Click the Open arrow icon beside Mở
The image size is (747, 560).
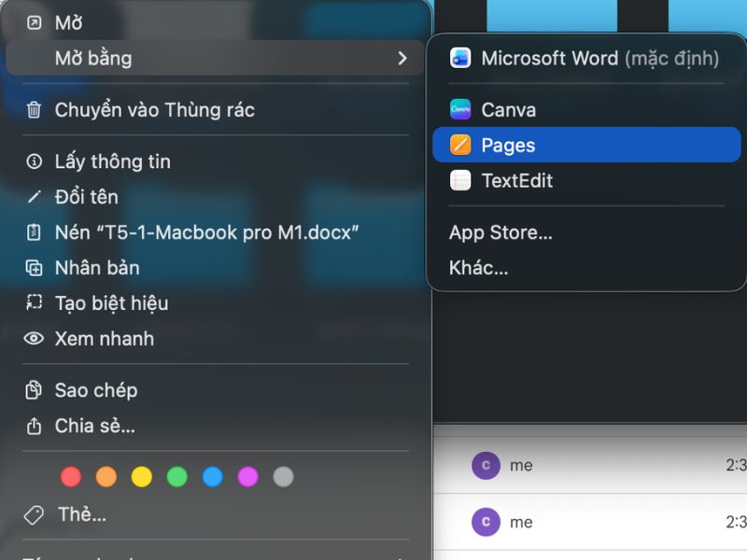tap(34, 22)
